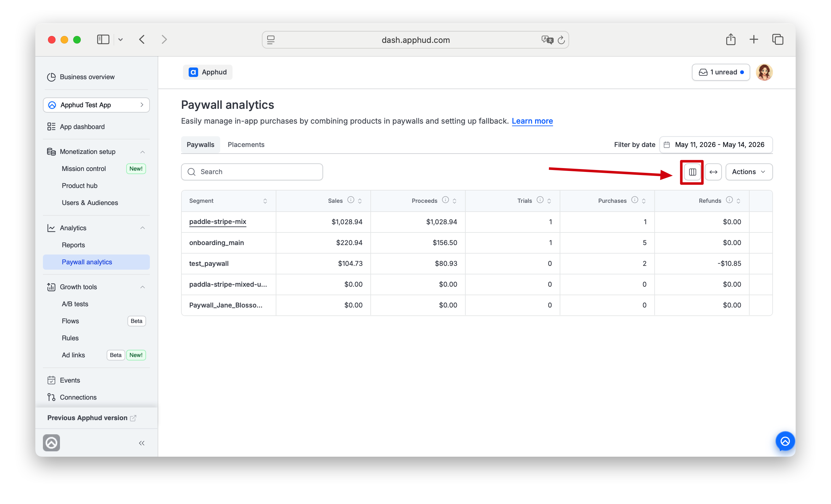
Task: Open A/B tests
Action: [x=75, y=304]
